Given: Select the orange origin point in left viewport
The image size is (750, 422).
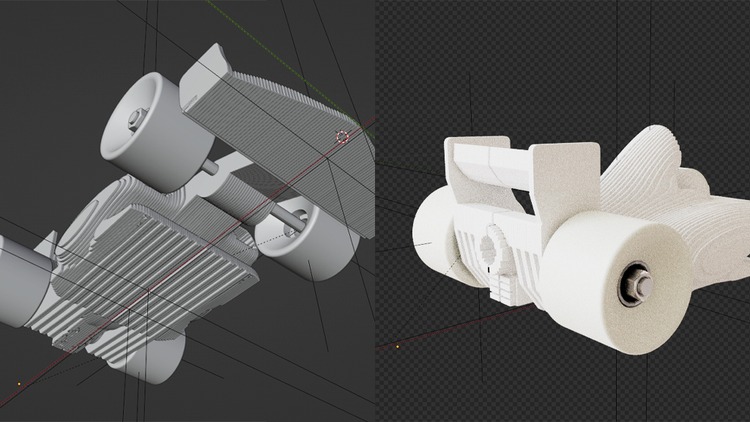Looking at the screenshot, I should pyautogui.click(x=19, y=384).
